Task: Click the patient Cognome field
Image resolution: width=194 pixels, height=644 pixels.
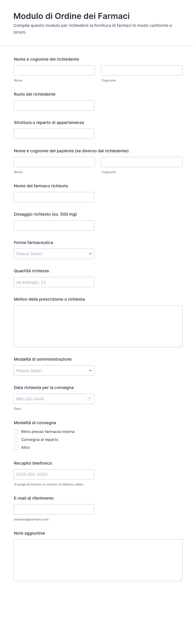Action: 141,162
